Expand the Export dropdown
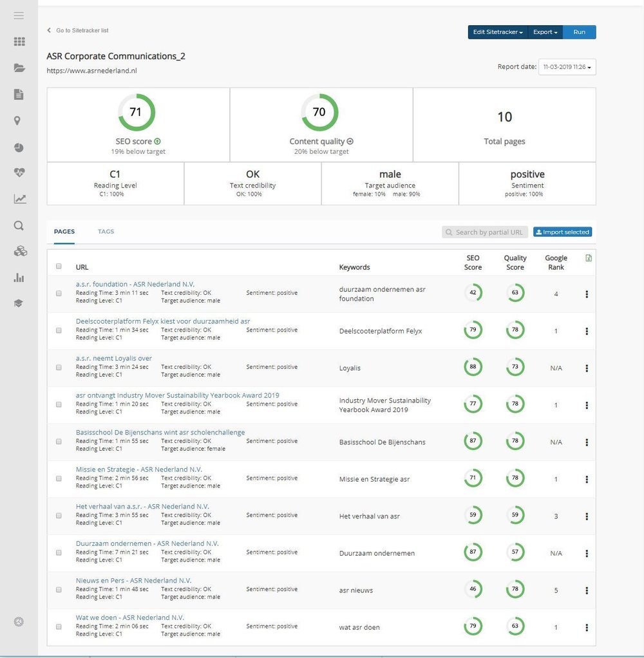Image resolution: width=644 pixels, height=658 pixels. coord(545,32)
